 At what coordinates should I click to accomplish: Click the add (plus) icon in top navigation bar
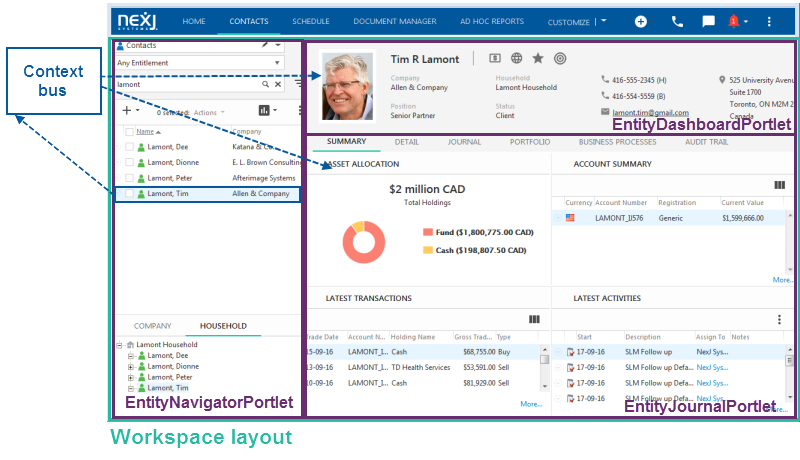(x=641, y=21)
